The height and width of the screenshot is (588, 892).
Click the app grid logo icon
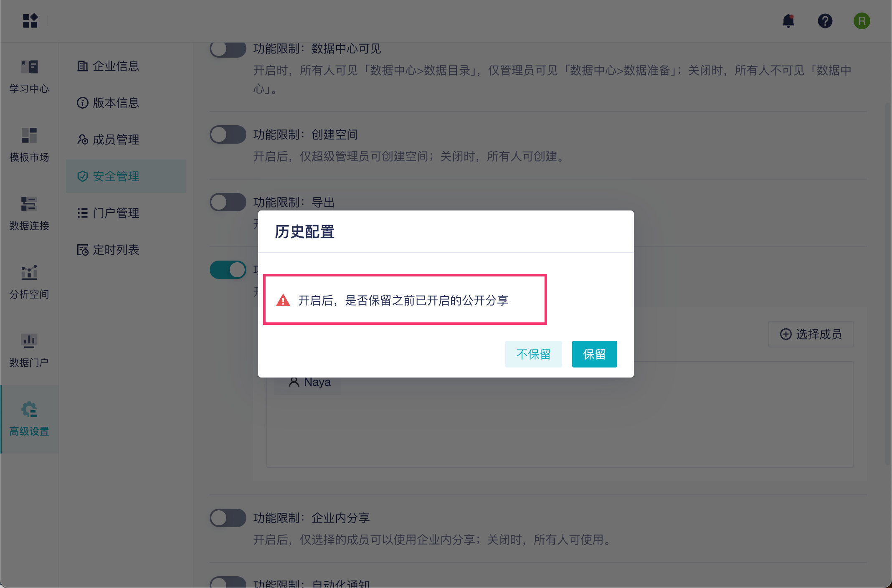[30, 21]
